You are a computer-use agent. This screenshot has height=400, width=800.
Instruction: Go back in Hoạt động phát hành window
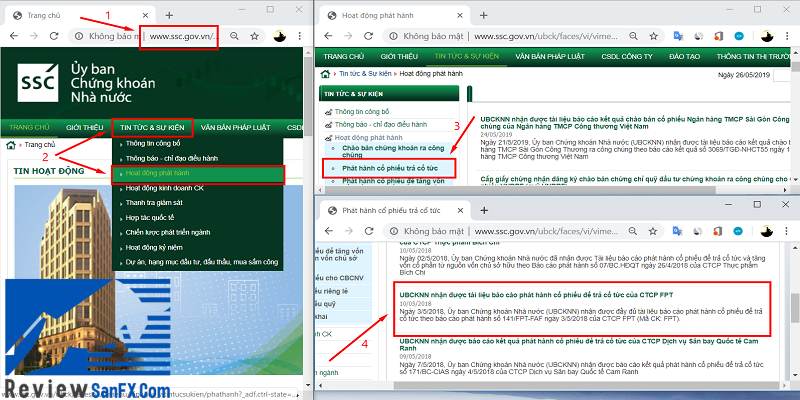328,36
